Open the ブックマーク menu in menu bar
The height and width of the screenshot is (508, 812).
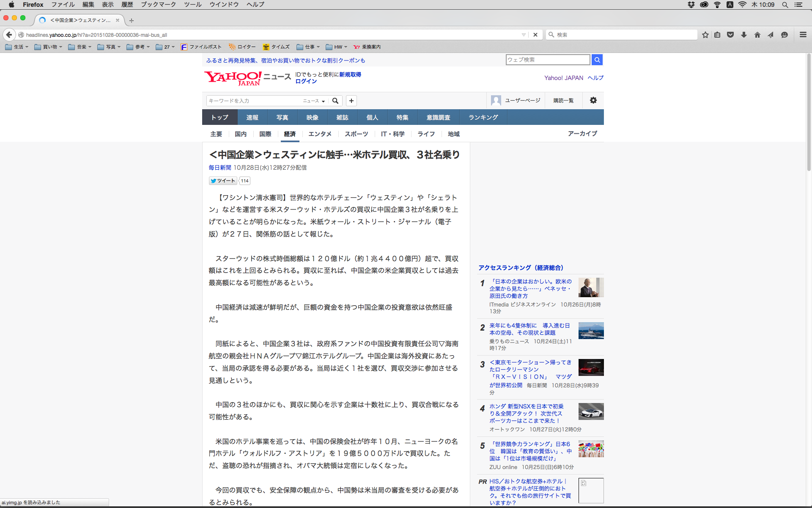coord(158,5)
